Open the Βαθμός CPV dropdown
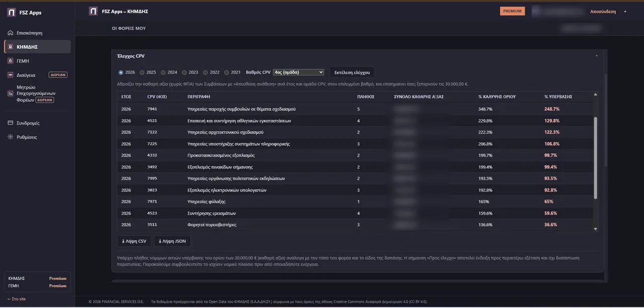 coord(298,72)
